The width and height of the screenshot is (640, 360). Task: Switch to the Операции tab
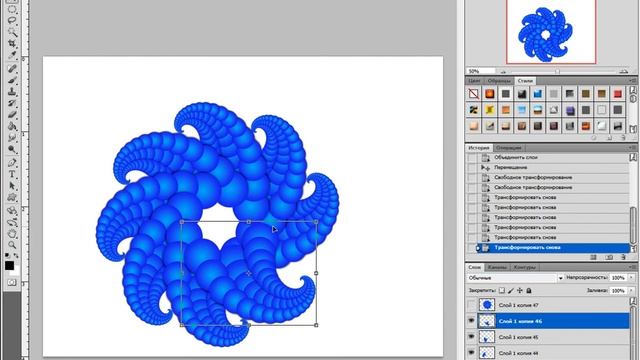coord(509,148)
